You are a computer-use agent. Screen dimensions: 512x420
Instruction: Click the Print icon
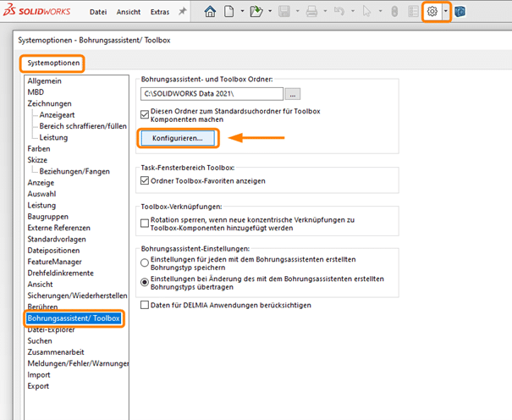311,11
